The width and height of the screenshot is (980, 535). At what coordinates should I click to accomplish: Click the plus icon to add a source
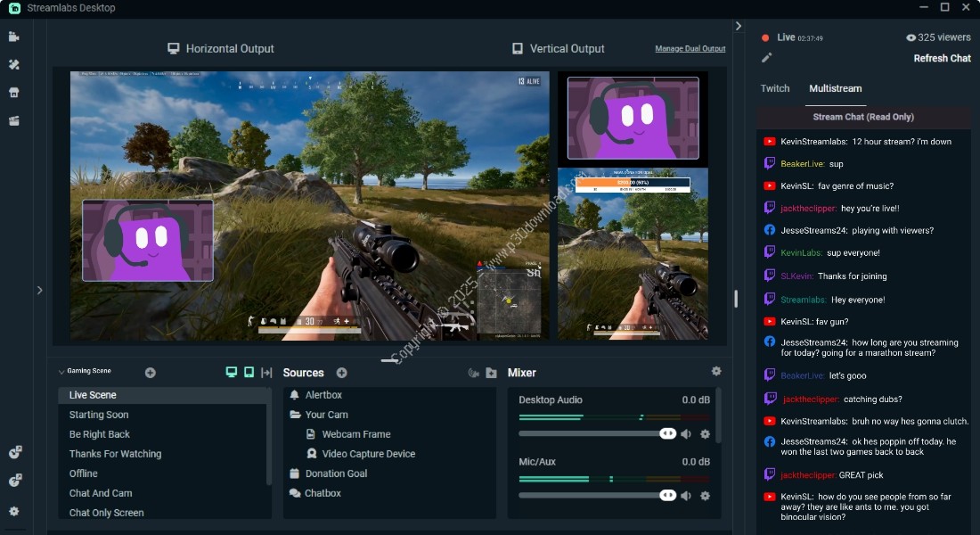point(341,373)
